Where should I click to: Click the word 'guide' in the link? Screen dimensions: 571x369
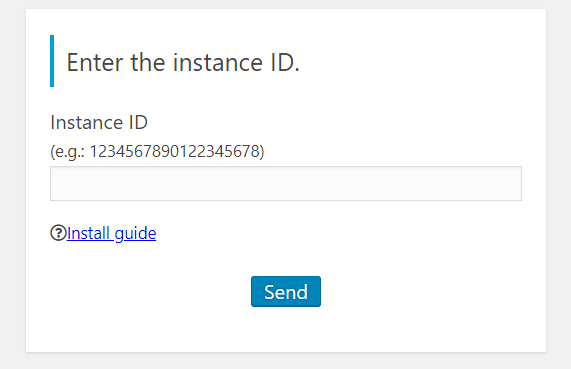click(135, 234)
